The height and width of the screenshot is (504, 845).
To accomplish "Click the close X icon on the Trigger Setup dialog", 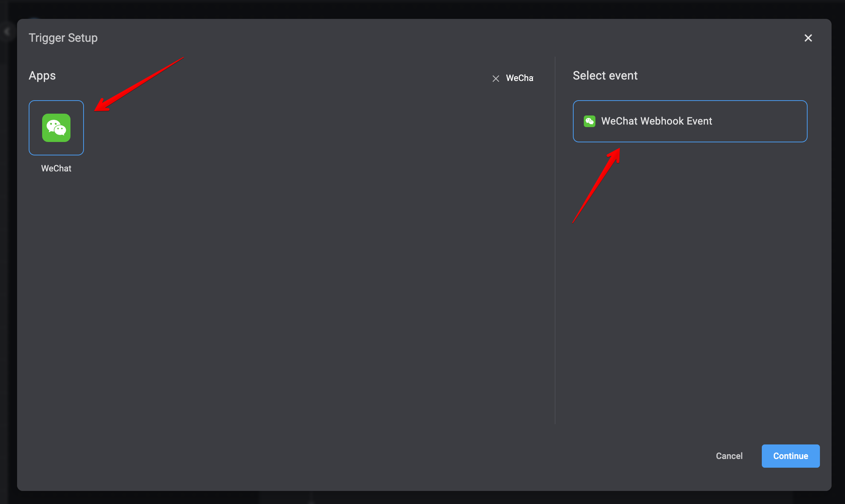I will pyautogui.click(x=808, y=38).
